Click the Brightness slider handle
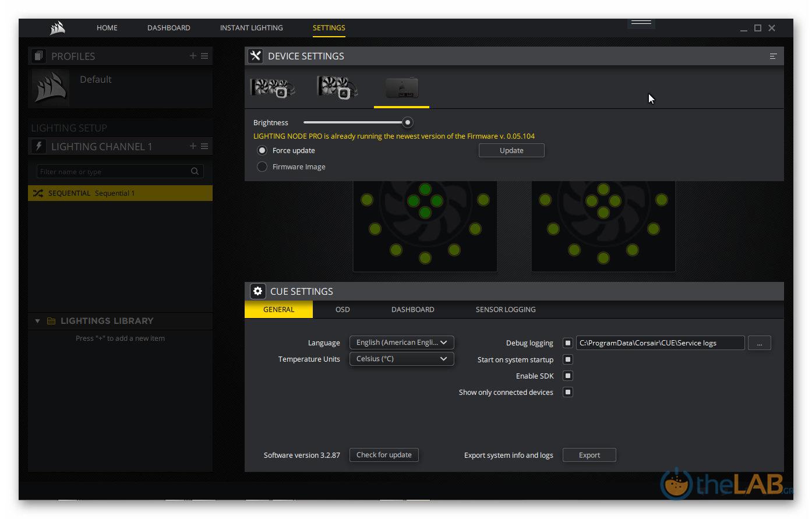The image size is (812, 519). (408, 122)
